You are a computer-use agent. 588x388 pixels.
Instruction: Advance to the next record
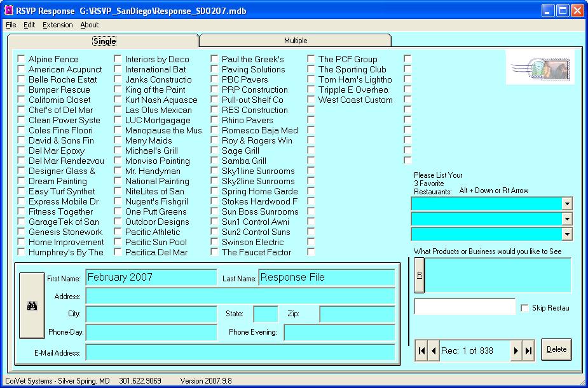pos(516,351)
